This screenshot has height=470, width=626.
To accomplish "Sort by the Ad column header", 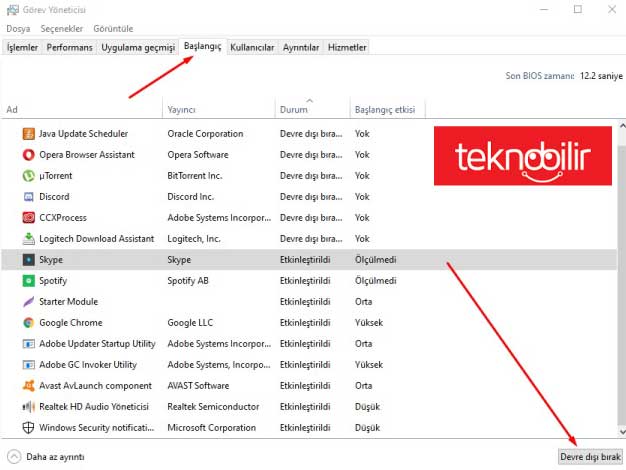I will pos(82,109).
